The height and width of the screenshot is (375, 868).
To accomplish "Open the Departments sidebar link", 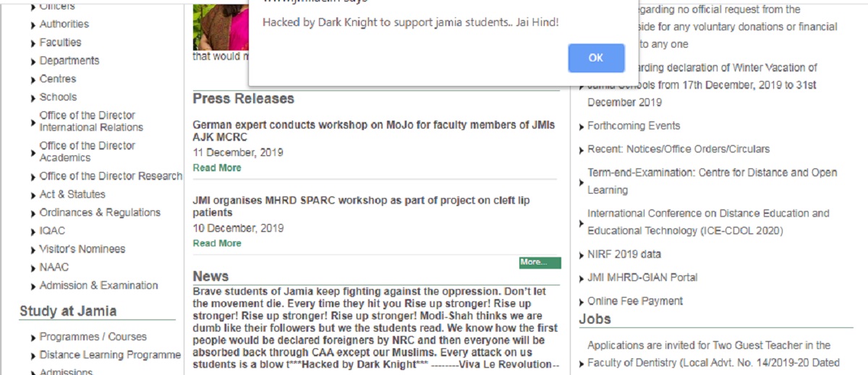I will (69, 61).
